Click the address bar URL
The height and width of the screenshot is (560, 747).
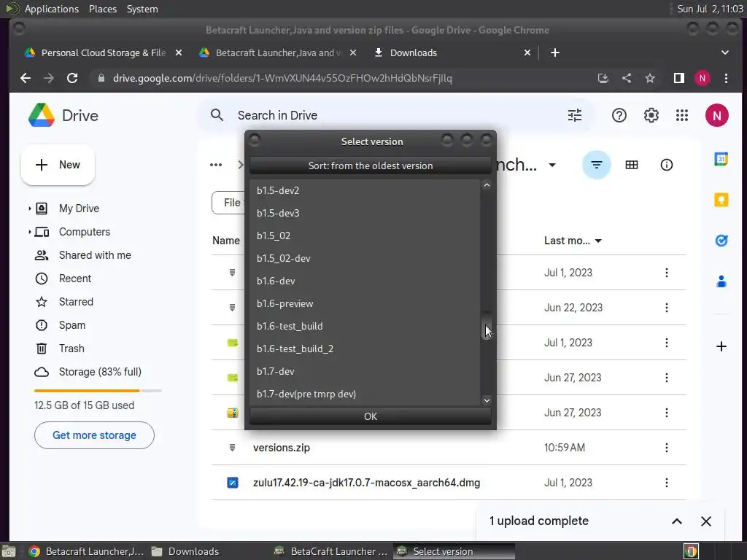click(x=282, y=78)
